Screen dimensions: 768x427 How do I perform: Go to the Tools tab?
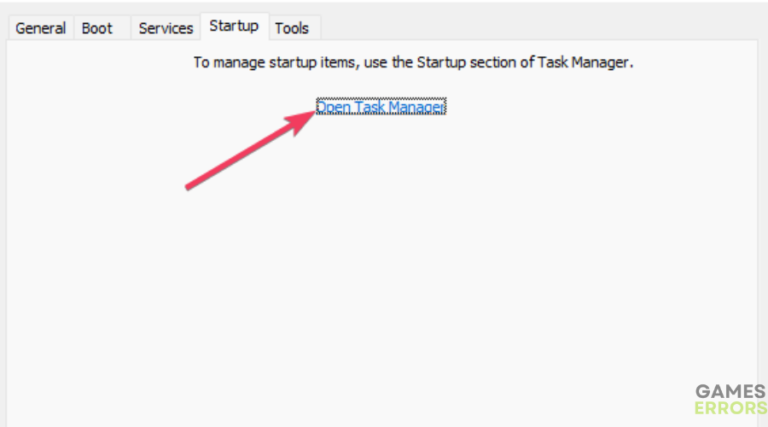[291, 28]
